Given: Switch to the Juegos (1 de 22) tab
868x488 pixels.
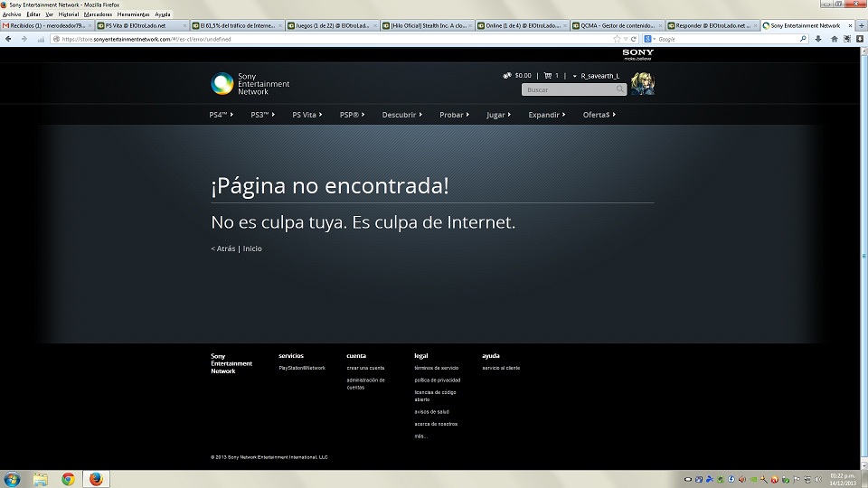Looking at the screenshot, I should tap(332, 25).
